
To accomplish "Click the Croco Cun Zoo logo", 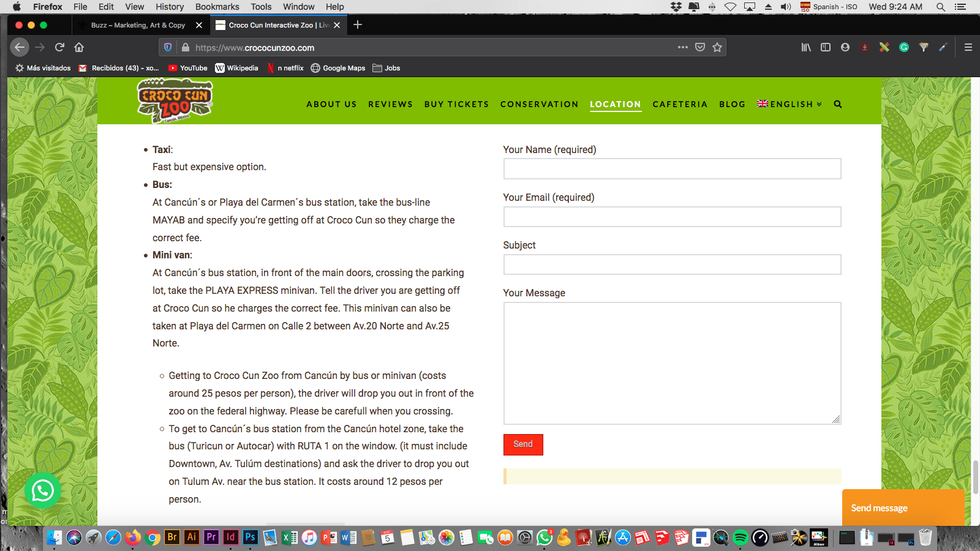I will (x=175, y=101).
